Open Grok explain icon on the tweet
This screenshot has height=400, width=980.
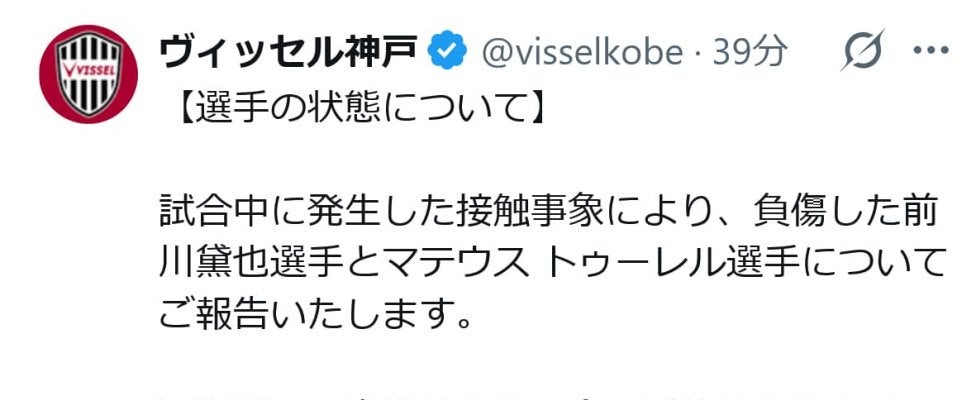[x=861, y=52]
